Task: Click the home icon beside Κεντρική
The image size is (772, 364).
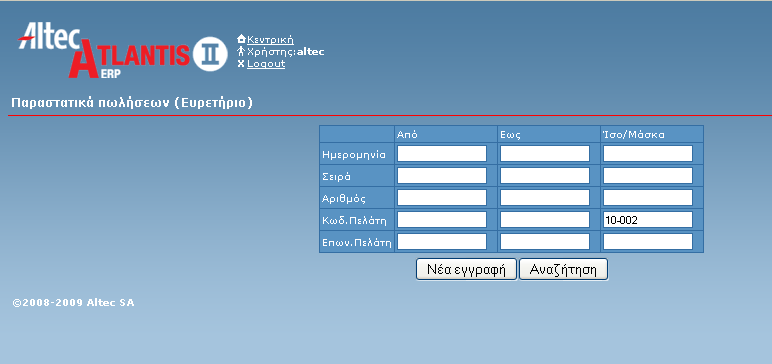Action: coord(241,39)
